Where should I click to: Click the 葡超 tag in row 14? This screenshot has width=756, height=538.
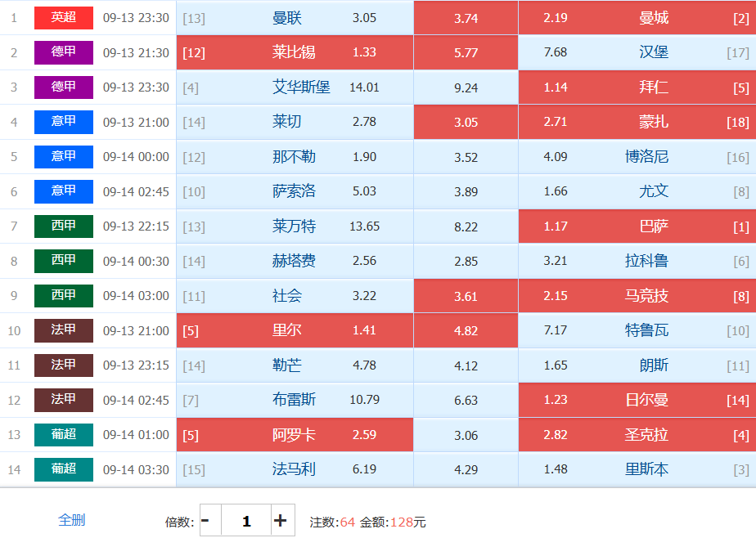(64, 469)
